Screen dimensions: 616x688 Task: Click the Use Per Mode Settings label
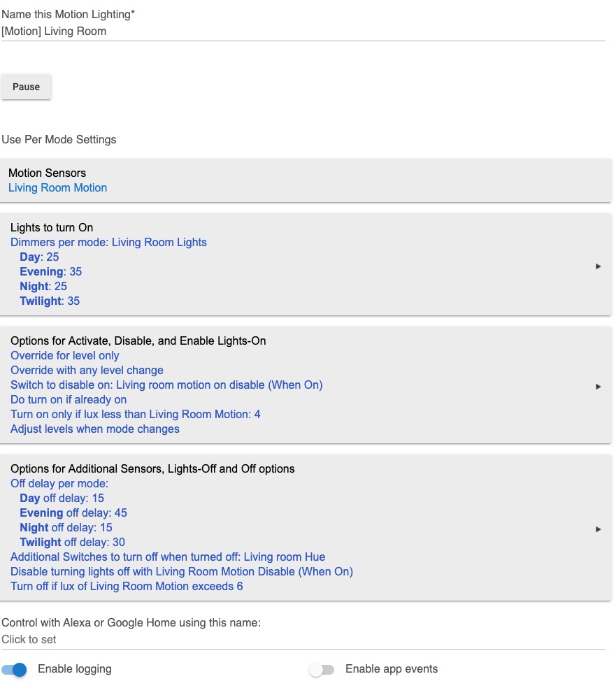coord(59,140)
